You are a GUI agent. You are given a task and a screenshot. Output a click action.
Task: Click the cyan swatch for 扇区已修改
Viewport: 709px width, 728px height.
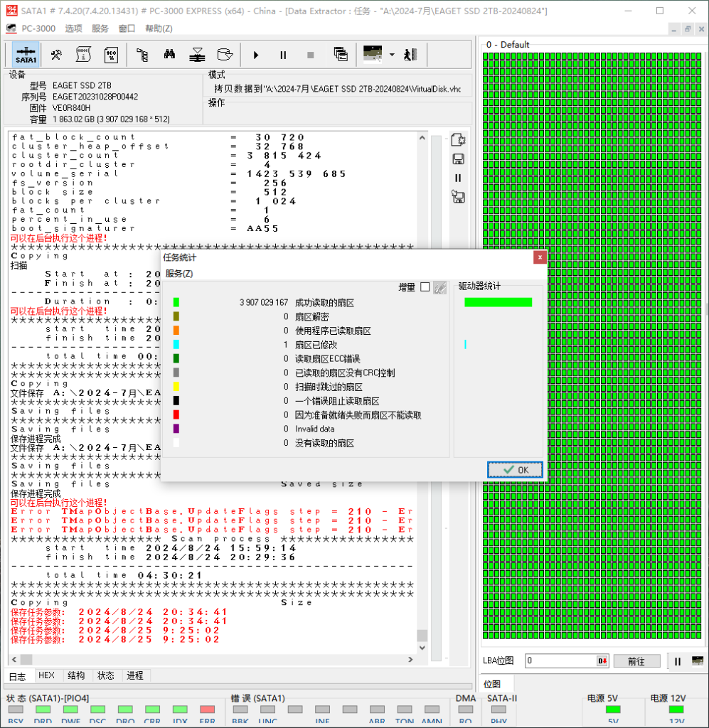[176, 344]
